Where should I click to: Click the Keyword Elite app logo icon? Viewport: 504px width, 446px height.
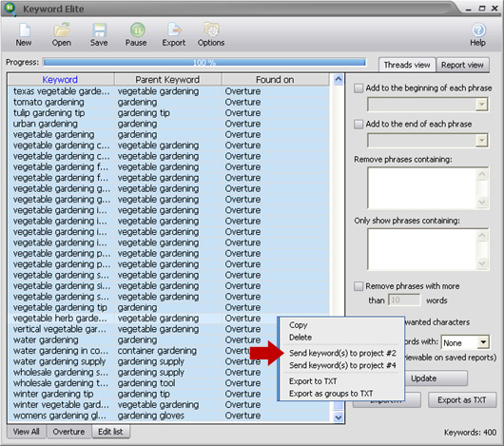[10, 9]
